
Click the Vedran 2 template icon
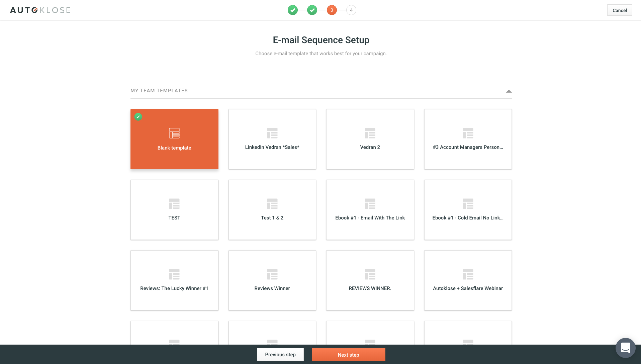(370, 133)
